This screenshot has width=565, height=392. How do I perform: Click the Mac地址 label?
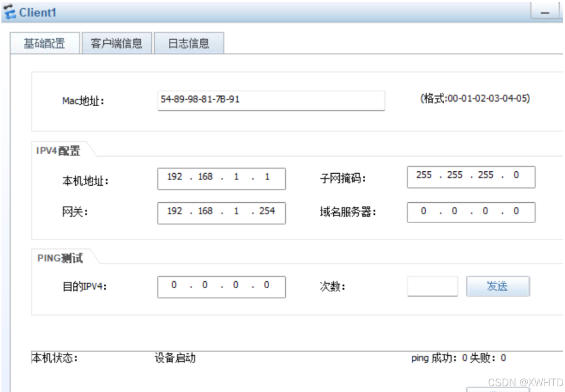83,101
